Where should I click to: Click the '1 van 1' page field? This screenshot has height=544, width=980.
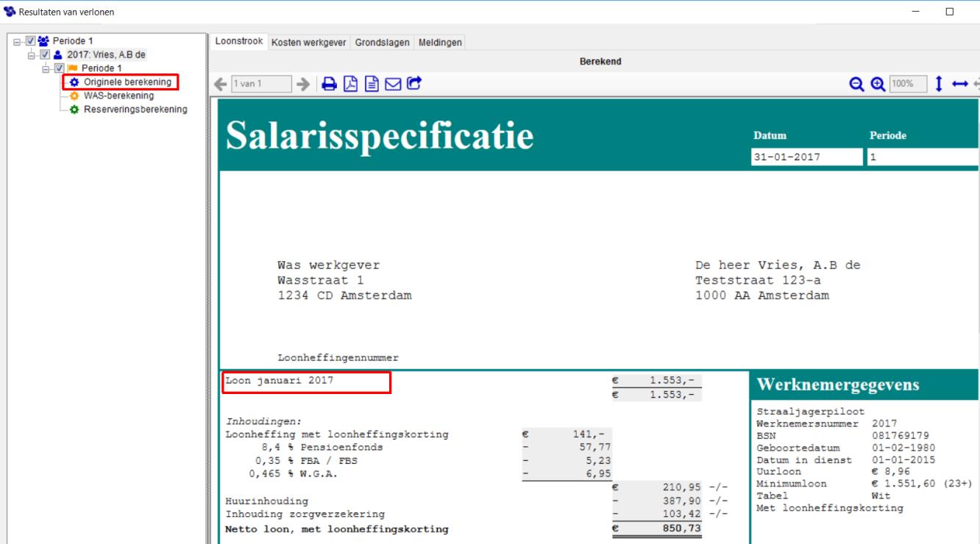click(261, 84)
